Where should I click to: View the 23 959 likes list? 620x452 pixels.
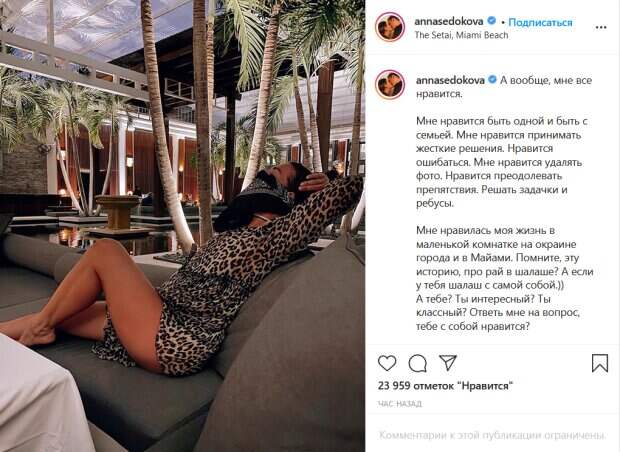pyautogui.click(x=445, y=385)
